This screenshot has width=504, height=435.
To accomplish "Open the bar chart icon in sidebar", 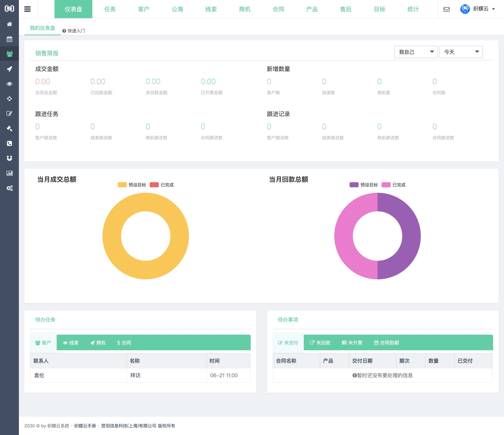I will click(9, 173).
